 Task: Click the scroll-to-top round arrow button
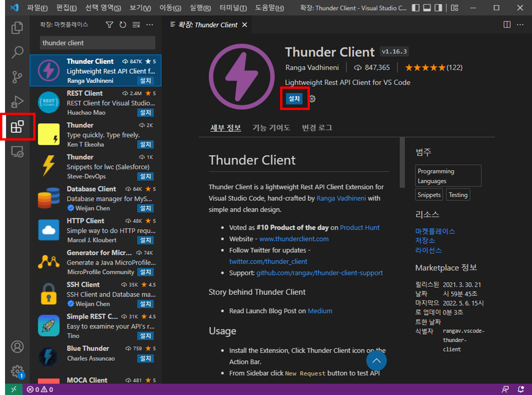376,361
